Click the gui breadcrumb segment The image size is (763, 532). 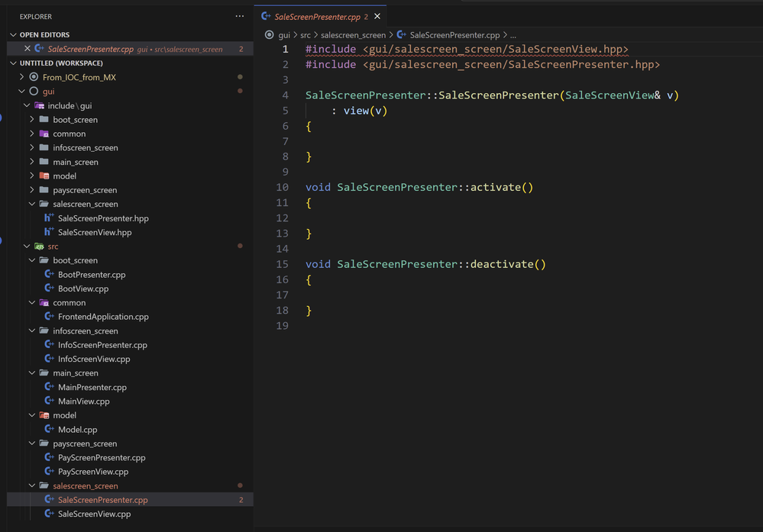pyautogui.click(x=284, y=35)
